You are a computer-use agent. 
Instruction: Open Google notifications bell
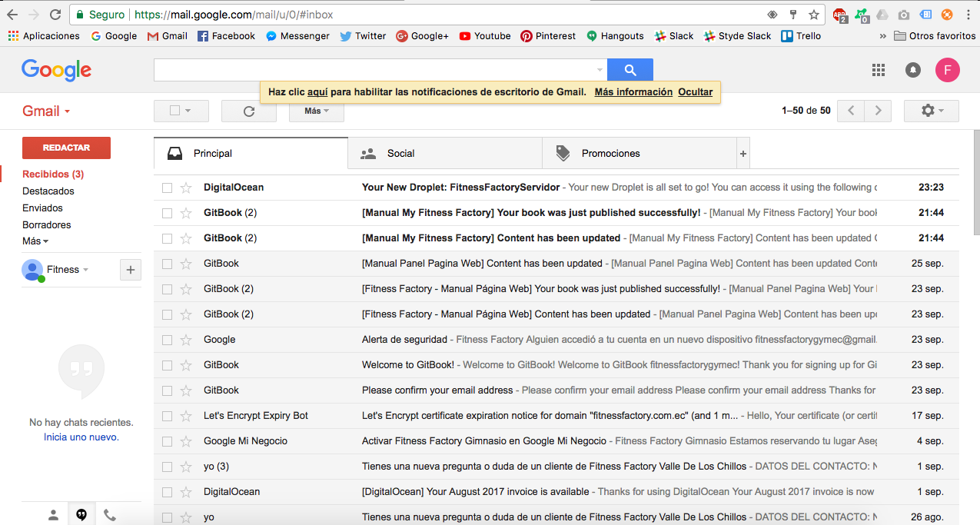click(x=913, y=70)
